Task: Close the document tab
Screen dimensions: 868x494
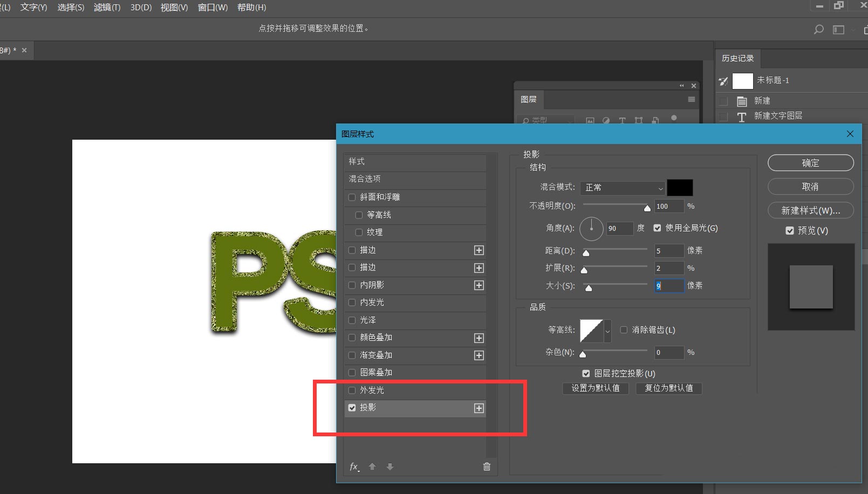Action: tap(24, 50)
